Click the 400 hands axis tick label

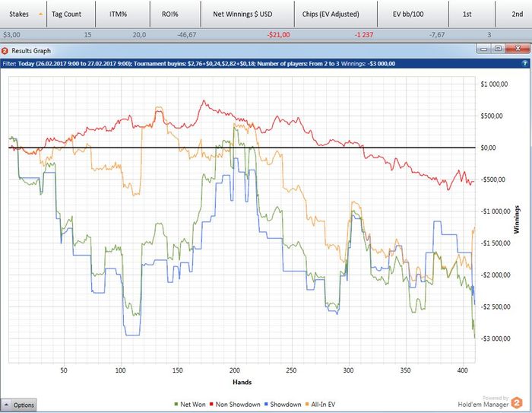coord(462,370)
